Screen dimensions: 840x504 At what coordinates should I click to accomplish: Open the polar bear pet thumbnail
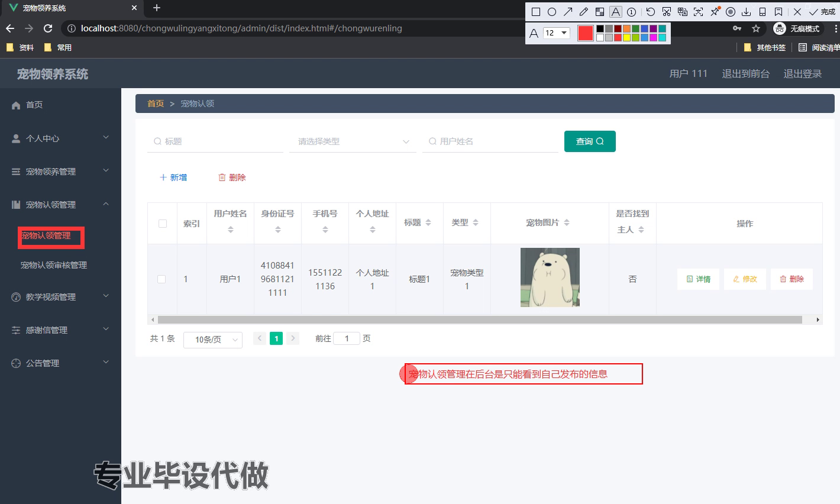pos(550,277)
